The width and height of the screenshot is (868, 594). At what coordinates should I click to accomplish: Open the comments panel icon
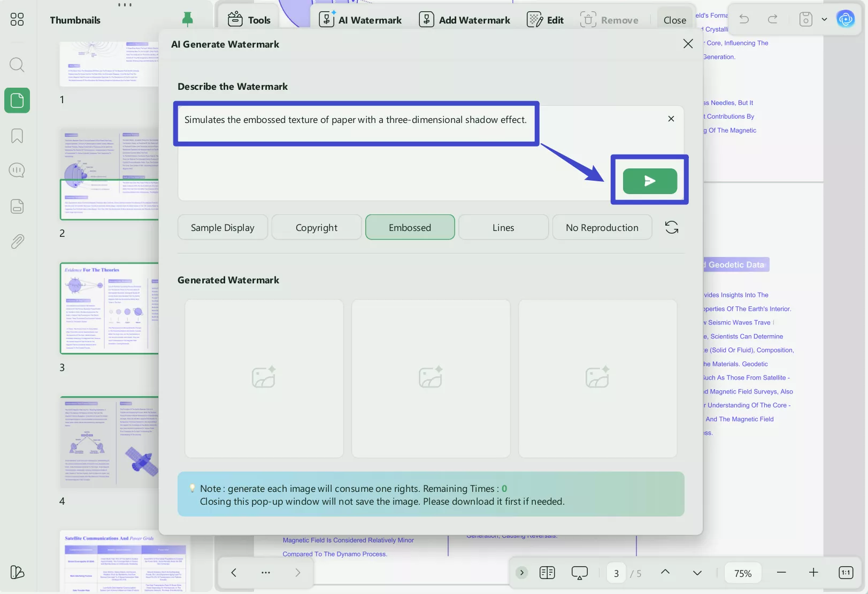pos(17,171)
